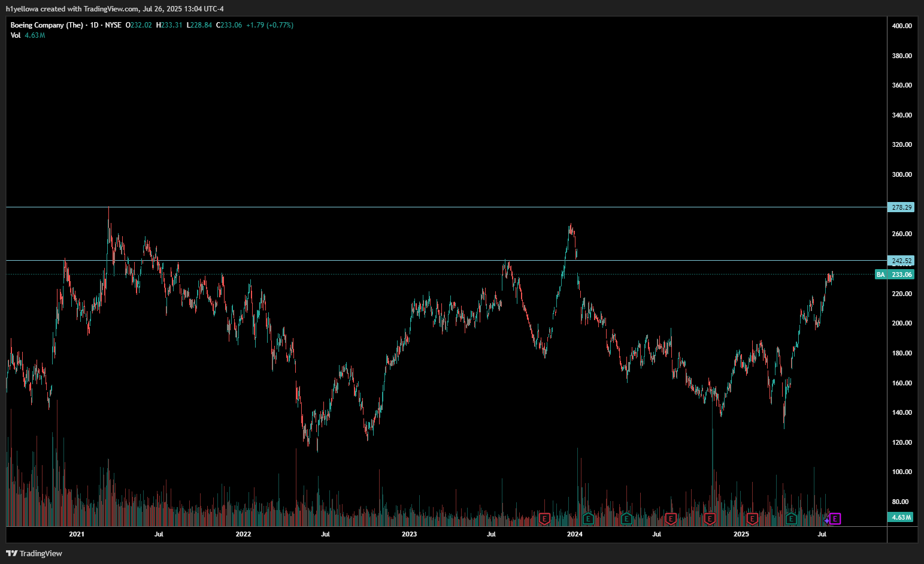Image resolution: width=924 pixels, height=564 pixels.
Task: Click the 200.00 price axis label
Action: pyautogui.click(x=902, y=323)
